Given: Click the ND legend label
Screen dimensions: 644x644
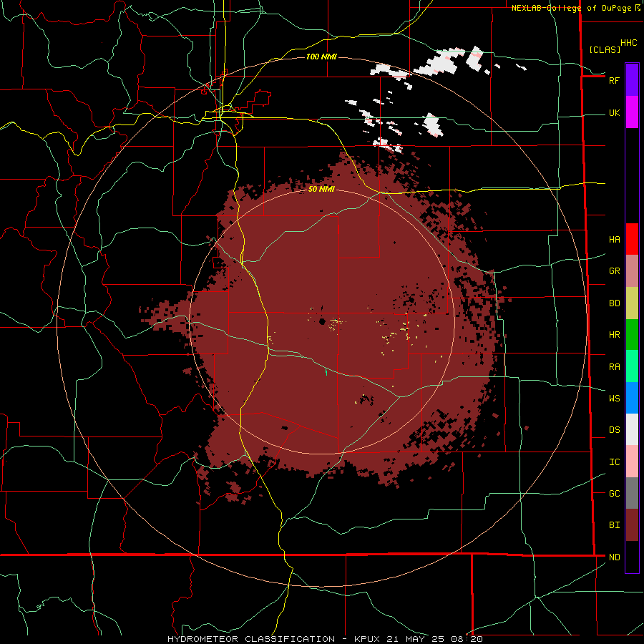Looking at the screenshot, I should click(614, 557).
